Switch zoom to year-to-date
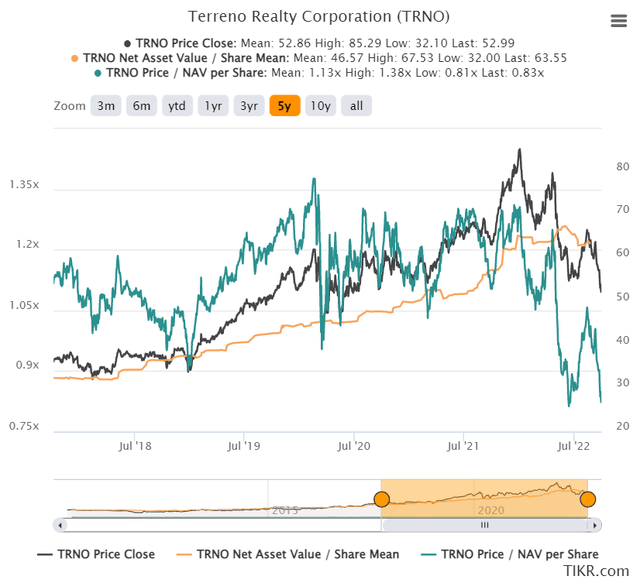The width and height of the screenshot is (640, 583). click(x=179, y=106)
